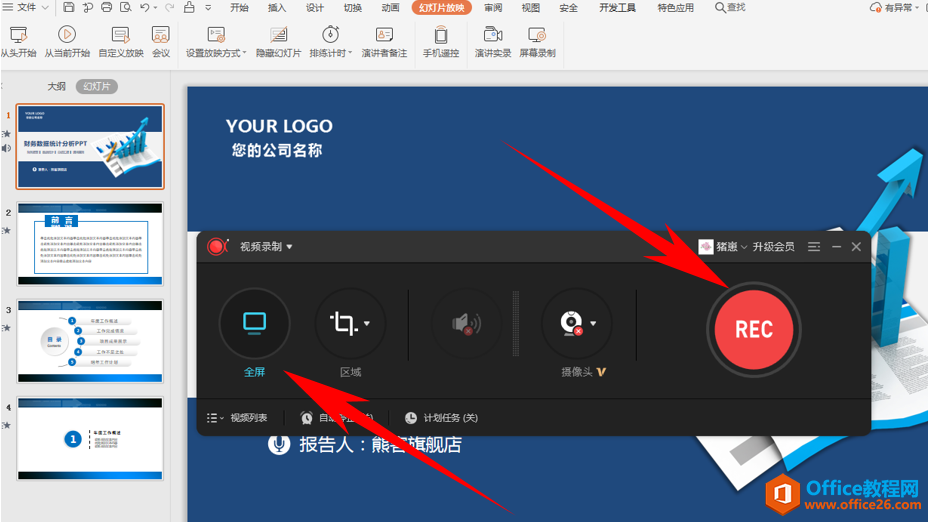Image resolution: width=928 pixels, height=522 pixels.
Task: Select the 幻灯片放映 tab
Action: coord(442,8)
